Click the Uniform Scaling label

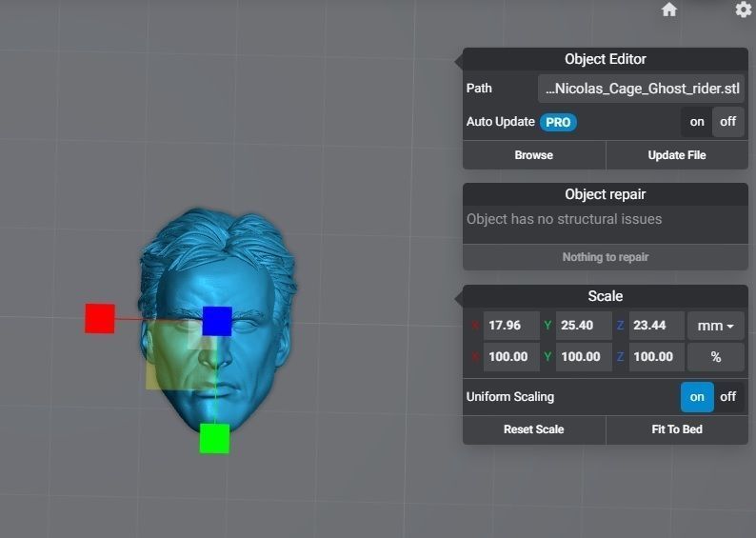510,397
